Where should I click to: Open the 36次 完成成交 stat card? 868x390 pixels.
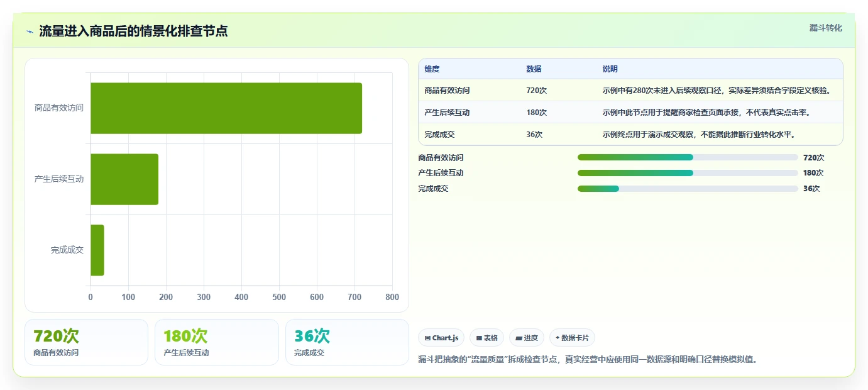pyautogui.click(x=347, y=342)
